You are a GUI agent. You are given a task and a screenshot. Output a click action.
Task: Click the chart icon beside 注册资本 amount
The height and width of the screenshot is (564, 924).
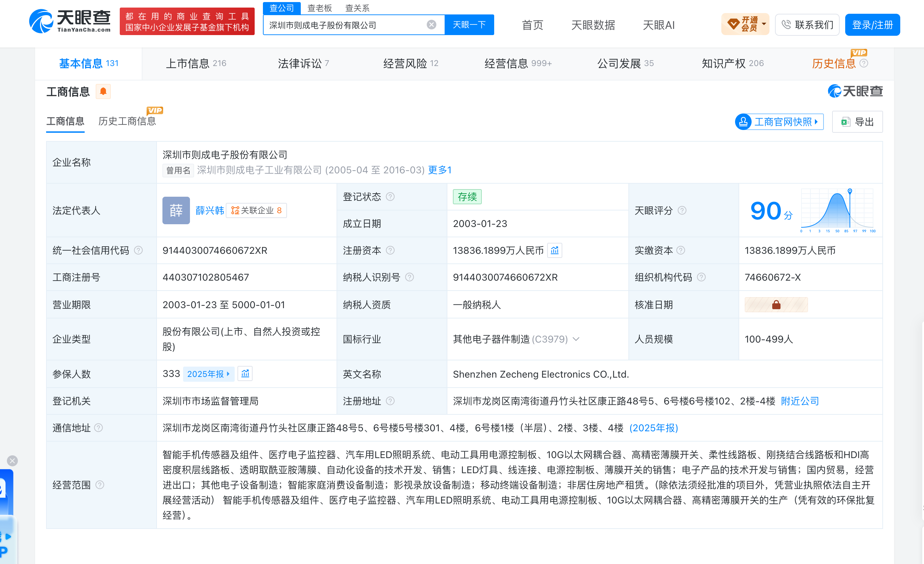pos(555,250)
